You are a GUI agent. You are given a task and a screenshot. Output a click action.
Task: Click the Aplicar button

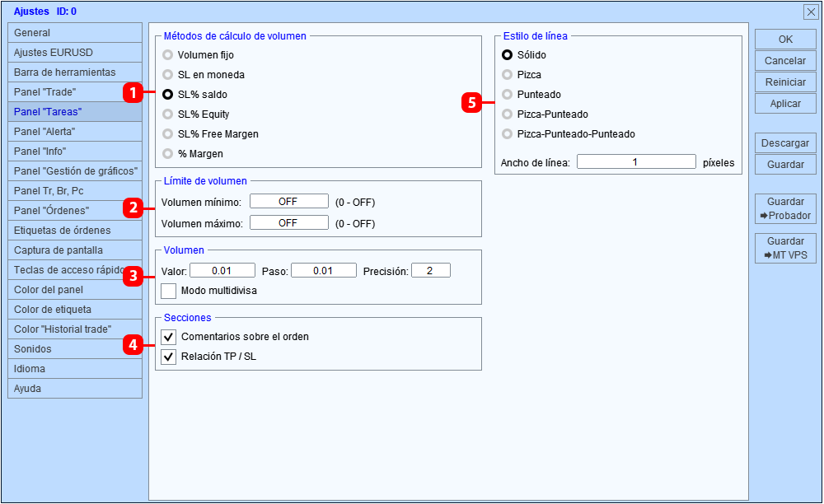pos(785,104)
